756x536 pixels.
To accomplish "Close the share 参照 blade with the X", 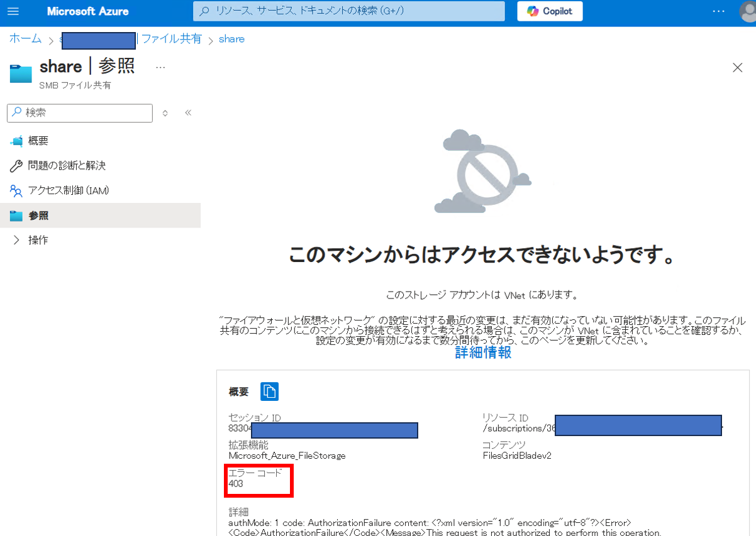I will 737,67.
